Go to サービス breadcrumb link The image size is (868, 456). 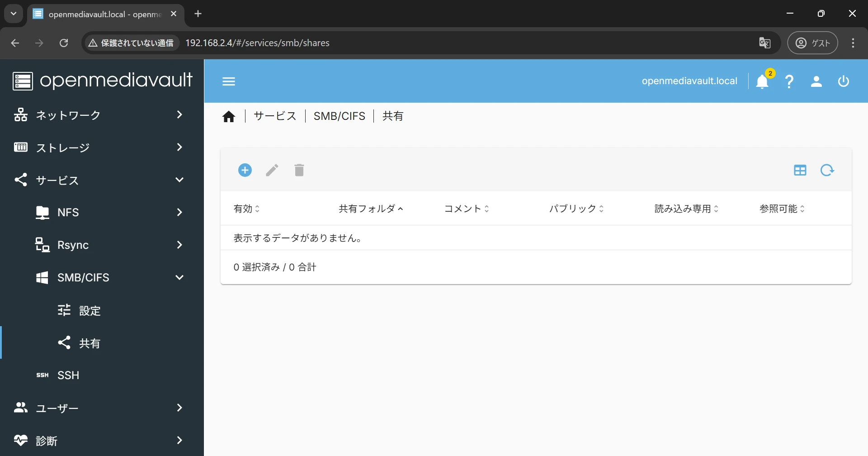pyautogui.click(x=275, y=116)
